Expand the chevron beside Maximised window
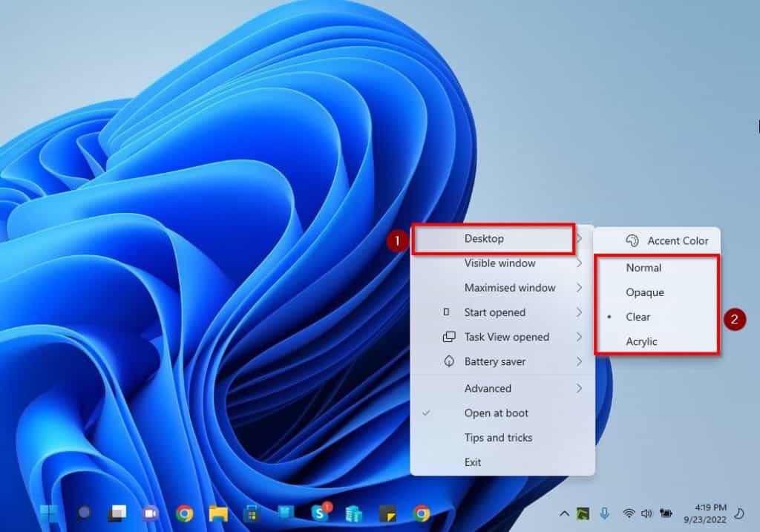760x532 pixels. tap(579, 288)
